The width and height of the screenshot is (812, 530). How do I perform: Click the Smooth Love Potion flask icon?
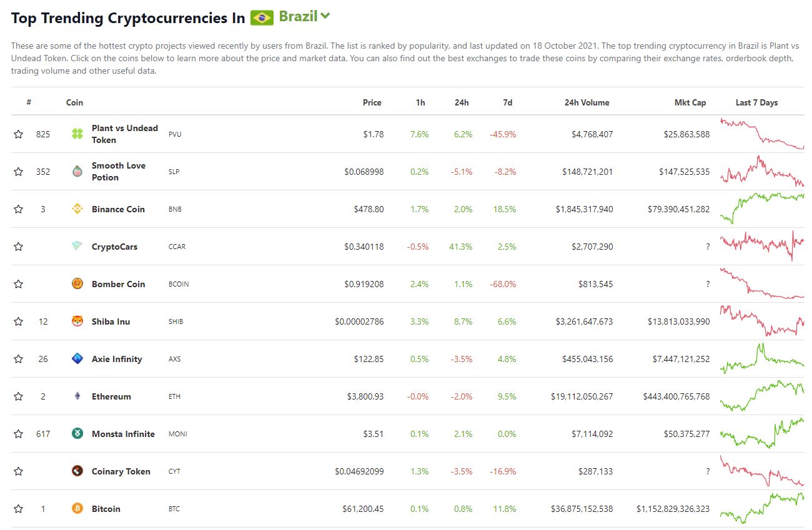click(77, 171)
